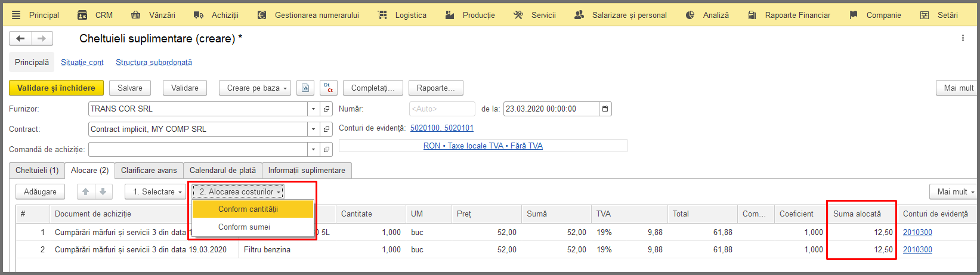Open the Furnizor record with the open icon

326,109
